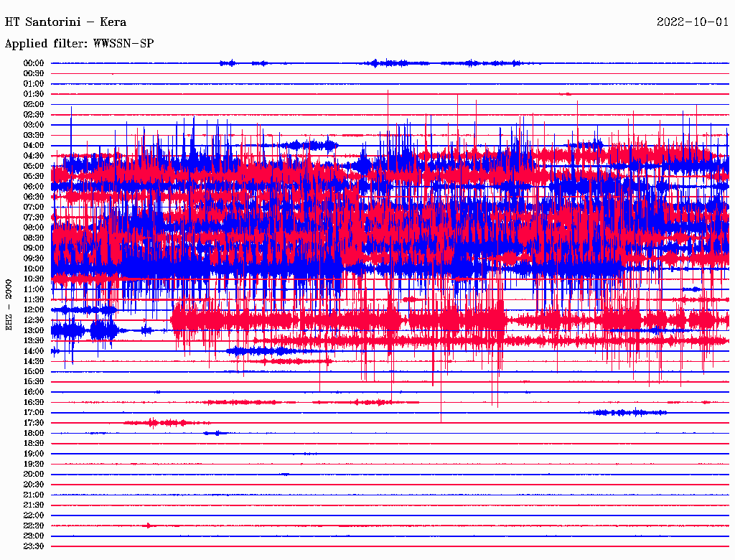This screenshot has width=735, height=560.
Task: Click the 16:30 time label
Action: coord(34,403)
